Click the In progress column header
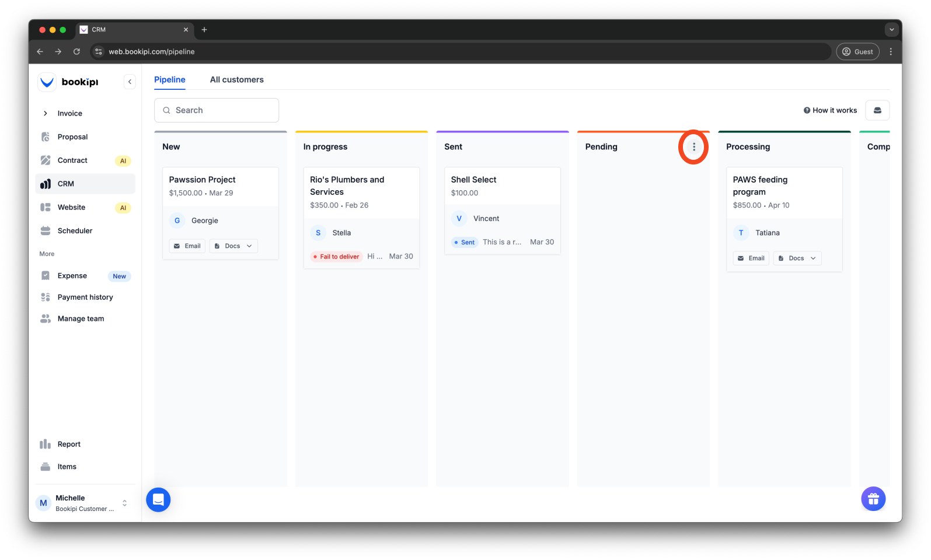This screenshot has height=560, width=931. 325,147
